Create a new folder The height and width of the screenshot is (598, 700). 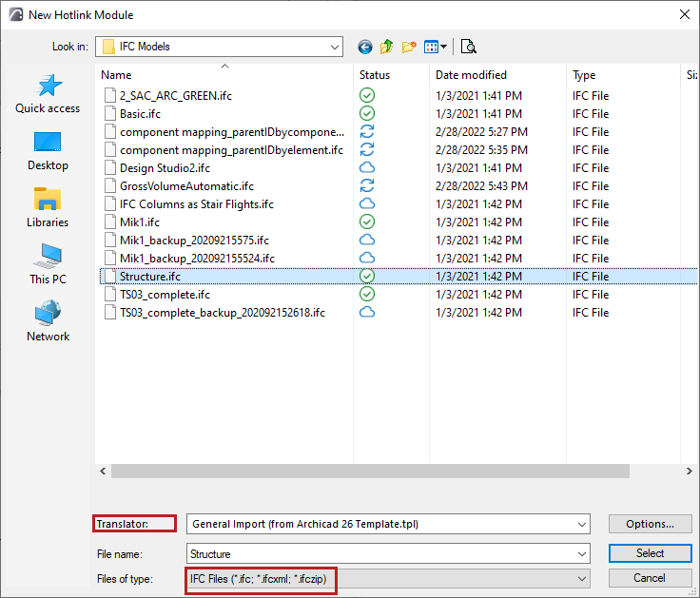tap(409, 47)
